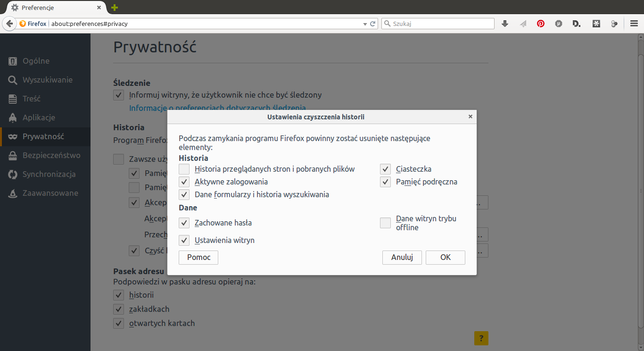Select the Prywatność sidebar section

click(x=45, y=137)
